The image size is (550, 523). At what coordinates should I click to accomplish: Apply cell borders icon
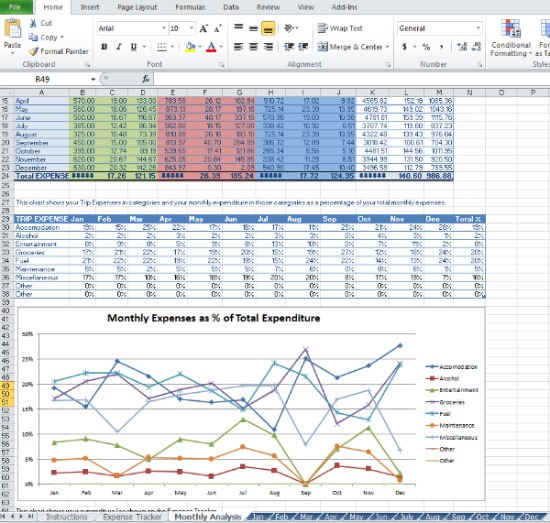point(161,47)
